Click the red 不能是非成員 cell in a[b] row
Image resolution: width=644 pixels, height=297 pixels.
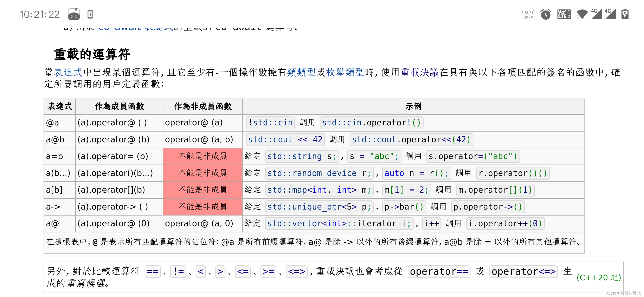tap(203, 190)
